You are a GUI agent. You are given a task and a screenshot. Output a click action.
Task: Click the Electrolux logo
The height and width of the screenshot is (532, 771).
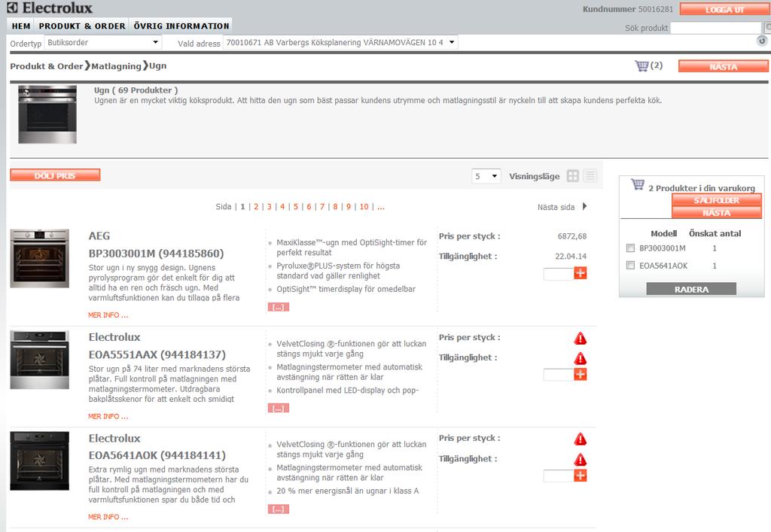(x=50, y=8)
